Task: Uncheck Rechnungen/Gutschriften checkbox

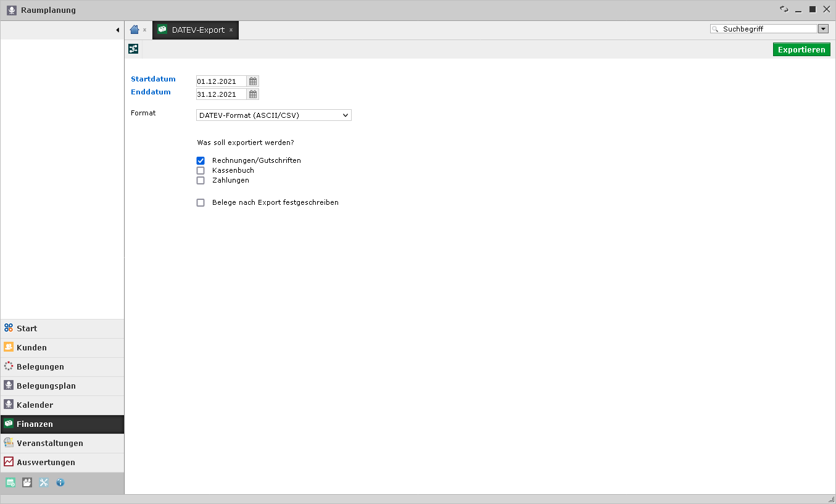Action: pos(201,160)
